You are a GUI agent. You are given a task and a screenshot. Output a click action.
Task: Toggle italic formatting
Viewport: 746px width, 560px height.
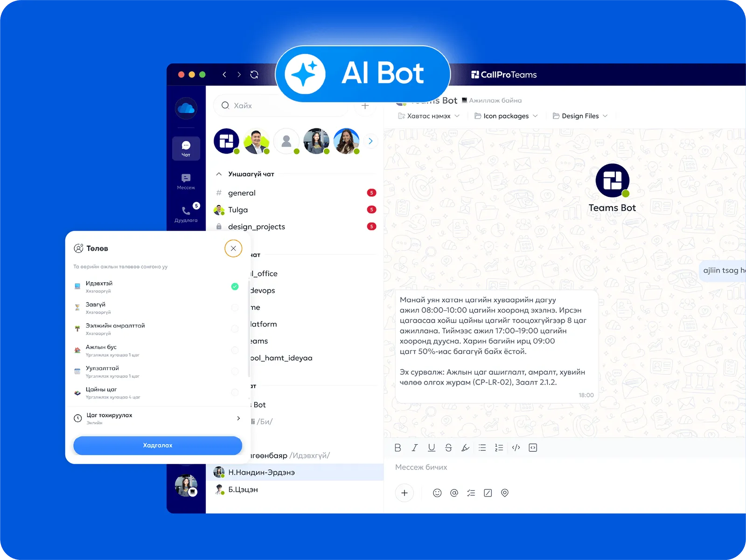pos(414,448)
